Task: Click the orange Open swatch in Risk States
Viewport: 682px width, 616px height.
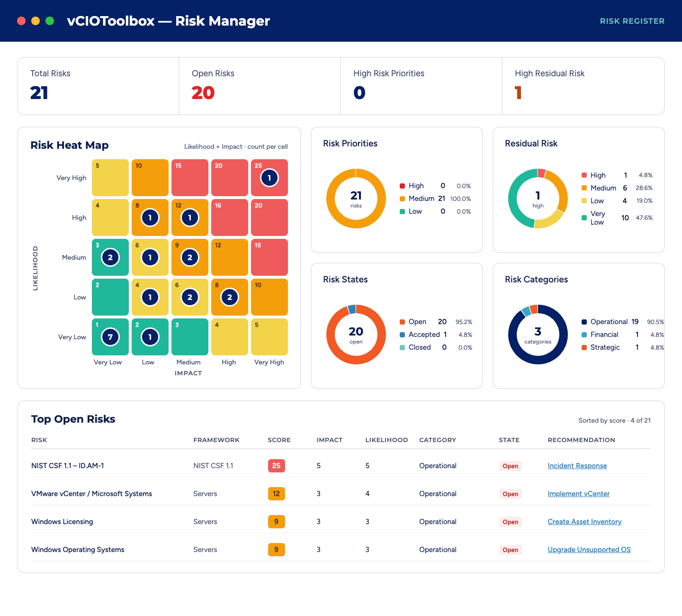Action: click(x=402, y=322)
